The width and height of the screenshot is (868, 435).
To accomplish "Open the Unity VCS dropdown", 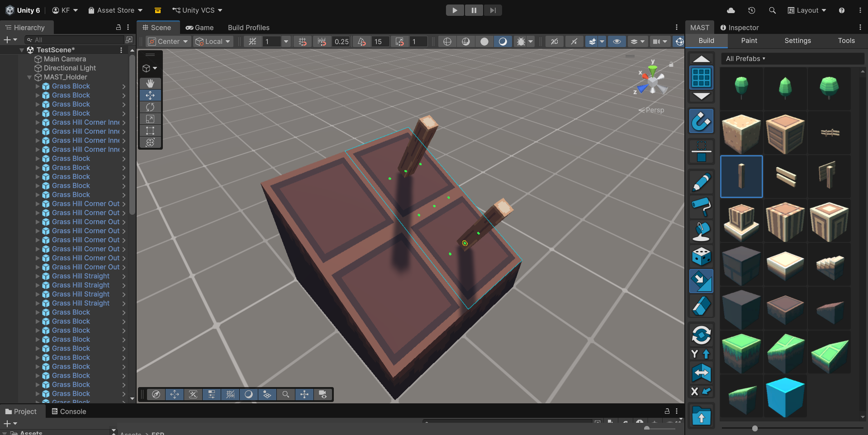I will pos(198,10).
